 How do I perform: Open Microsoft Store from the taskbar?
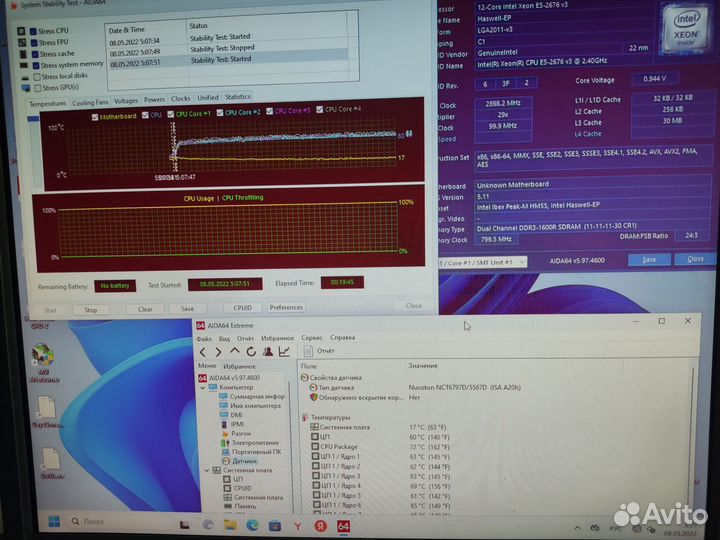coord(275,526)
